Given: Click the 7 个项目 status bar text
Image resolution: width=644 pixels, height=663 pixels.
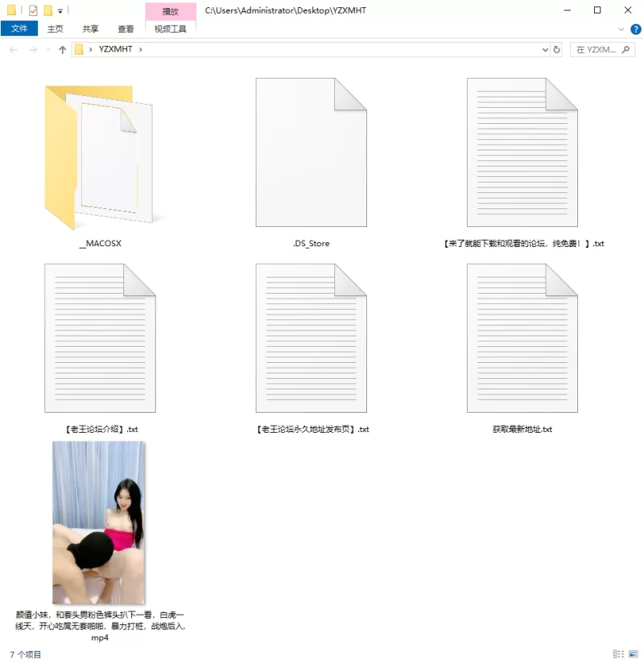Looking at the screenshot, I should 26,654.
